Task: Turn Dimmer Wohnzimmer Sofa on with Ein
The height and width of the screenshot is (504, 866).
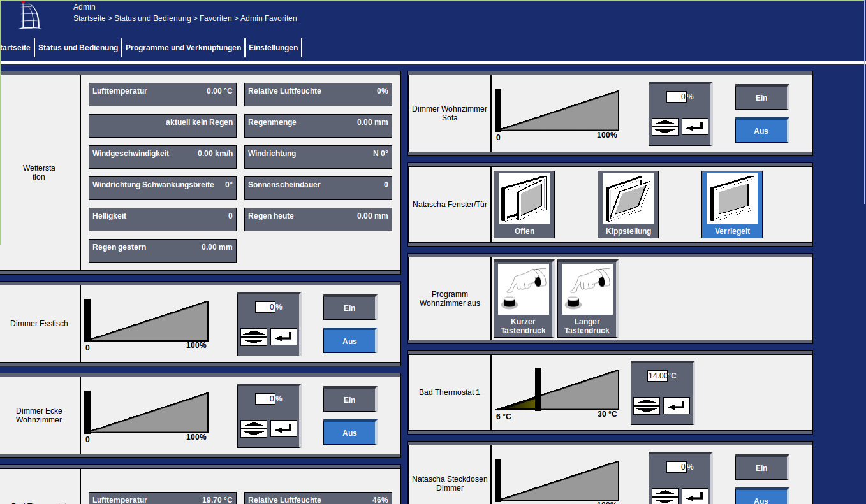Action: coord(762,97)
